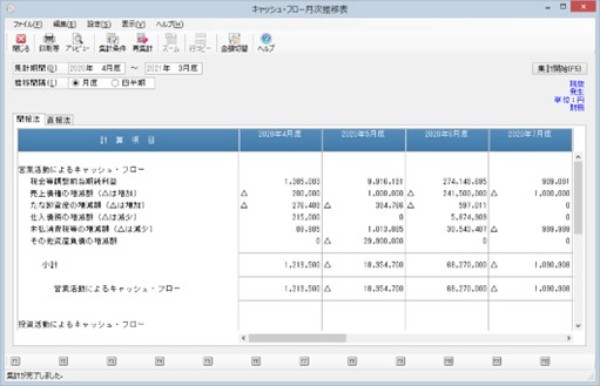Viewport: 600px width, 386px height.
Task: Open the ファイル(F) menu
Action: (28, 24)
